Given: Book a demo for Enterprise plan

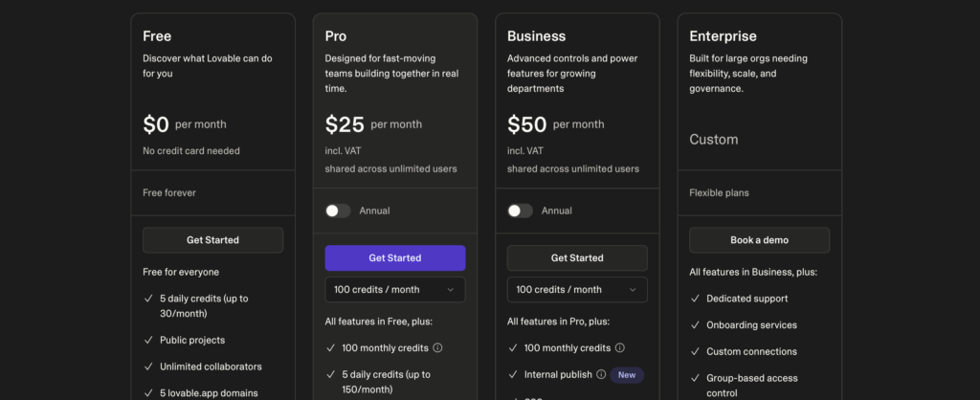Looking at the screenshot, I should 759,240.
